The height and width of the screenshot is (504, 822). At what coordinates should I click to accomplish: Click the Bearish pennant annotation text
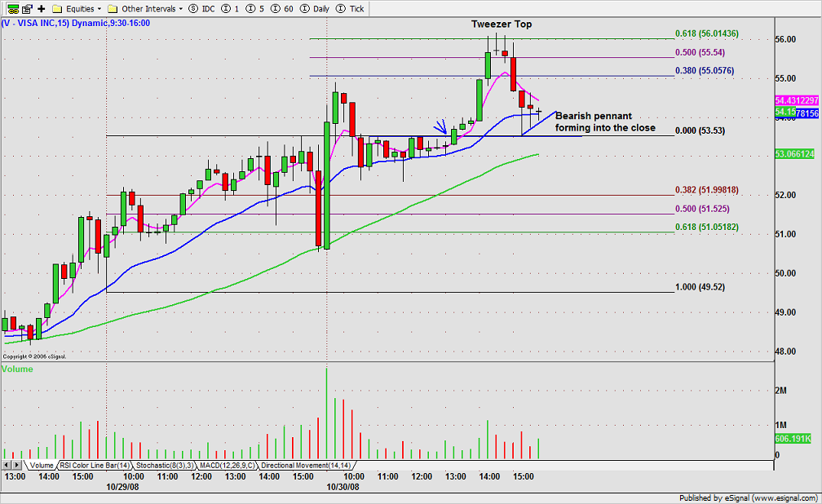605,122
